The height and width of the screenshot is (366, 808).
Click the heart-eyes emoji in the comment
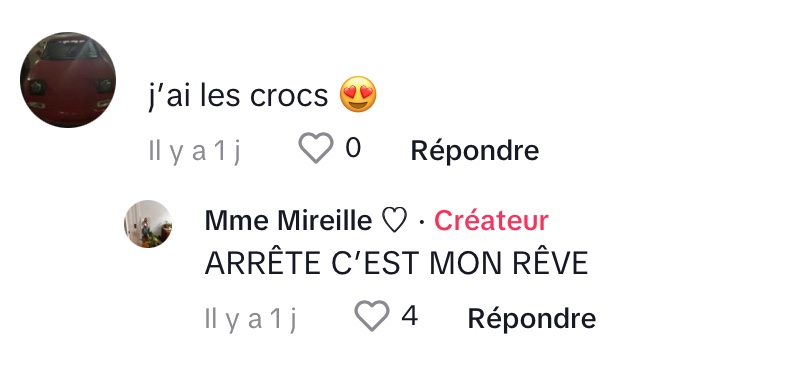[358, 94]
